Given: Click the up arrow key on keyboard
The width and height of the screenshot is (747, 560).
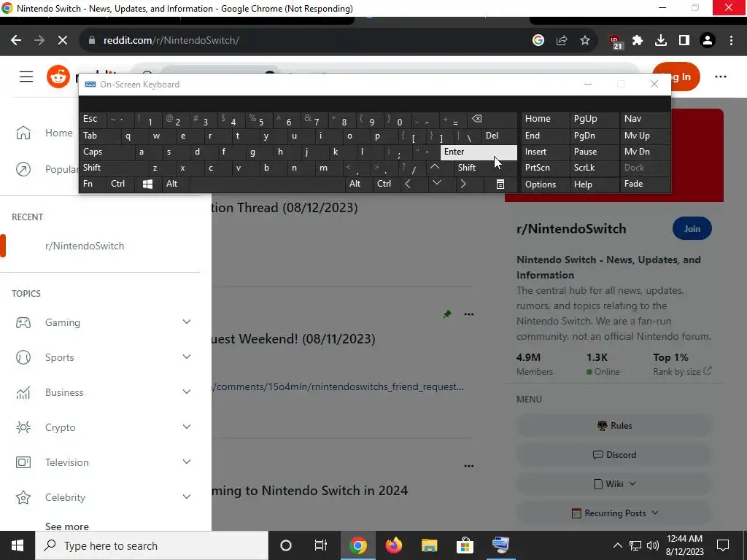Looking at the screenshot, I should click(435, 168).
